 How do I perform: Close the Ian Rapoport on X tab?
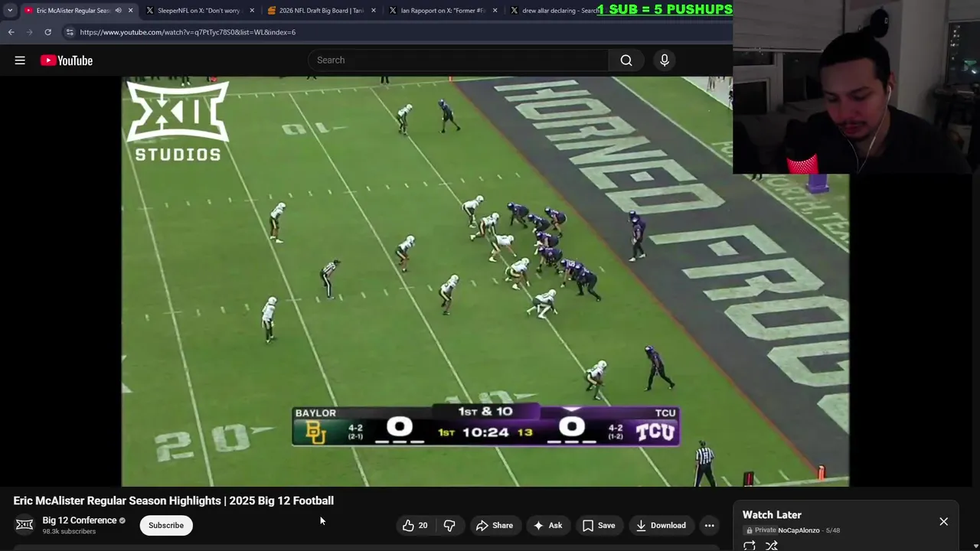(x=495, y=11)
